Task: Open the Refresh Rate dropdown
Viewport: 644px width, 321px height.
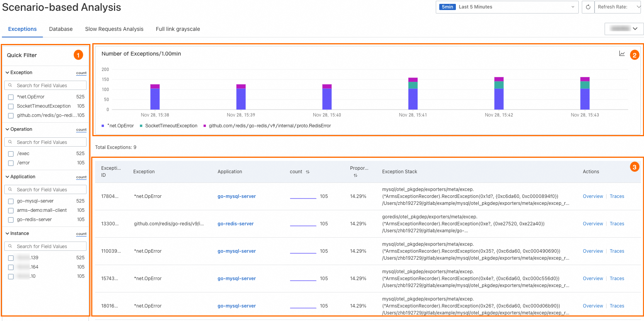Action: tap(617, 7)
